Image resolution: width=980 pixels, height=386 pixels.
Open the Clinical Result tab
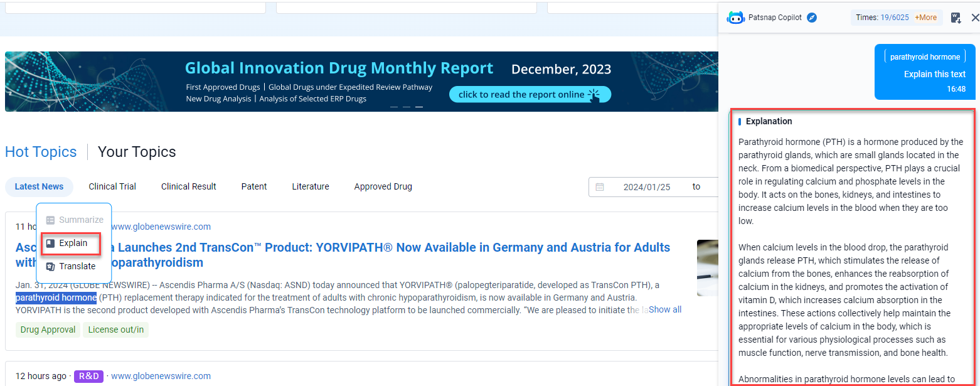point(188,186)
